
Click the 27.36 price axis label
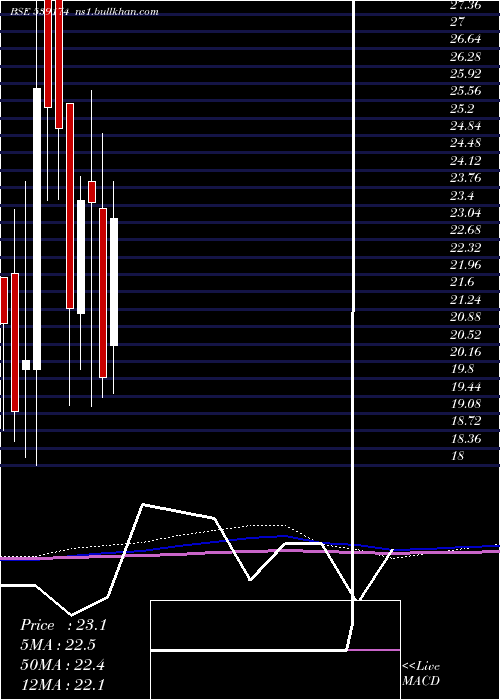coord(466,5)
